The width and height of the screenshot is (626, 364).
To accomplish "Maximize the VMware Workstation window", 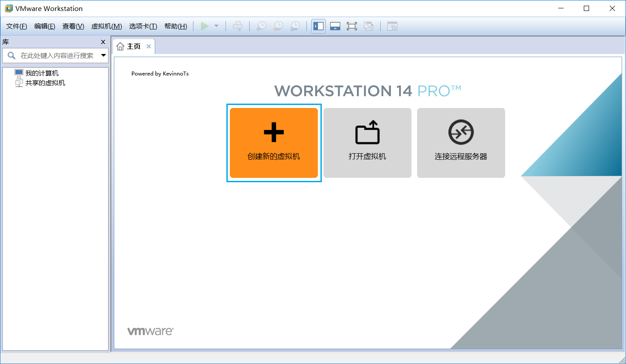I will pos(586,8).
